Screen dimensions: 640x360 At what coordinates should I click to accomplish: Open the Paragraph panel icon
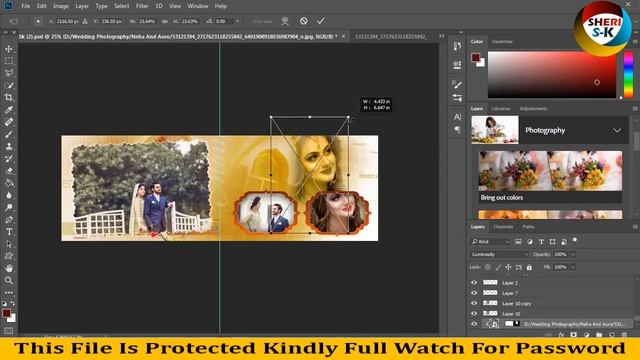(x=457, y=129)
